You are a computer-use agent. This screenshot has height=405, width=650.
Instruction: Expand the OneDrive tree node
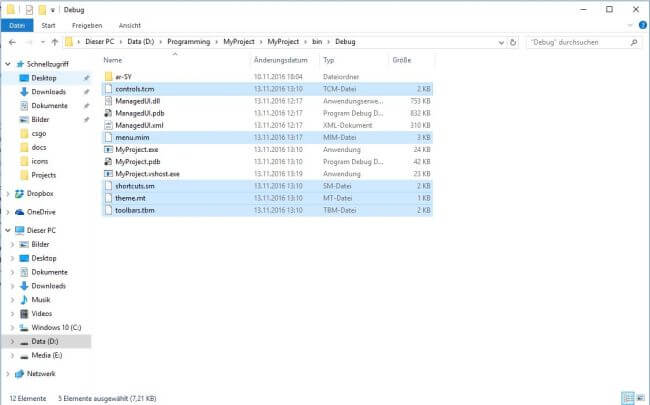8,212
